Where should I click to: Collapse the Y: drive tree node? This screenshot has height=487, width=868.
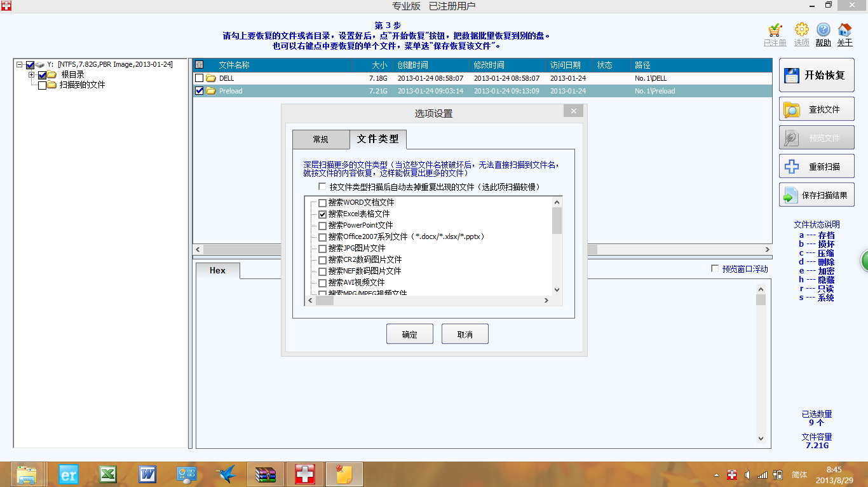(x=20, y=65)
